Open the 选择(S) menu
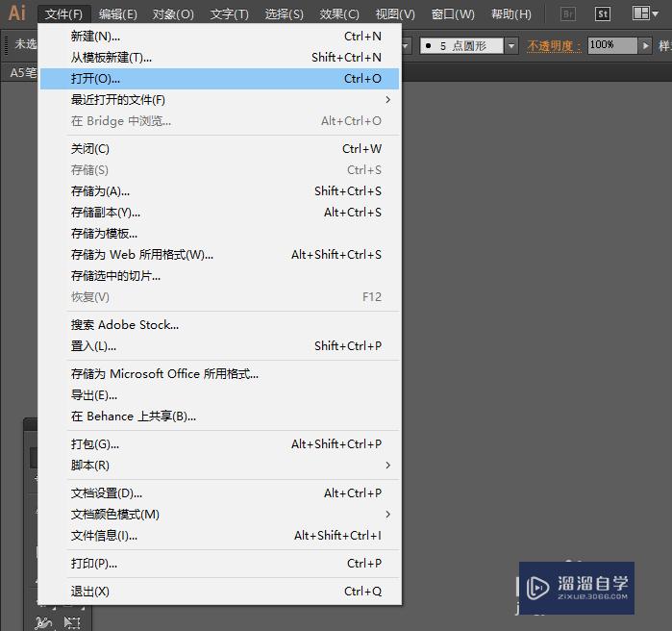The width and height of the screenshot is (672, 631). pyautogui.click(x=284, y=14)
